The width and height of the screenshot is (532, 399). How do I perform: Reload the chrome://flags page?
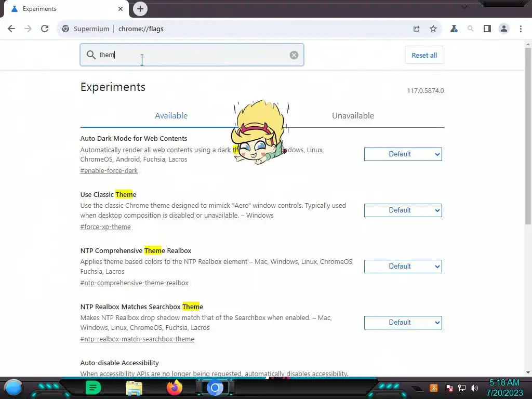click(45, 29)
